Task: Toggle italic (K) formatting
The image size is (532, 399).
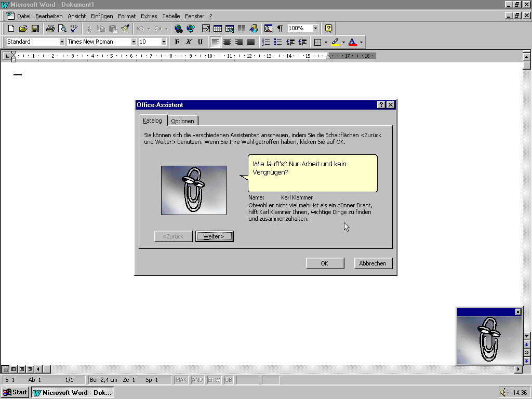Action: coord(188,42)
